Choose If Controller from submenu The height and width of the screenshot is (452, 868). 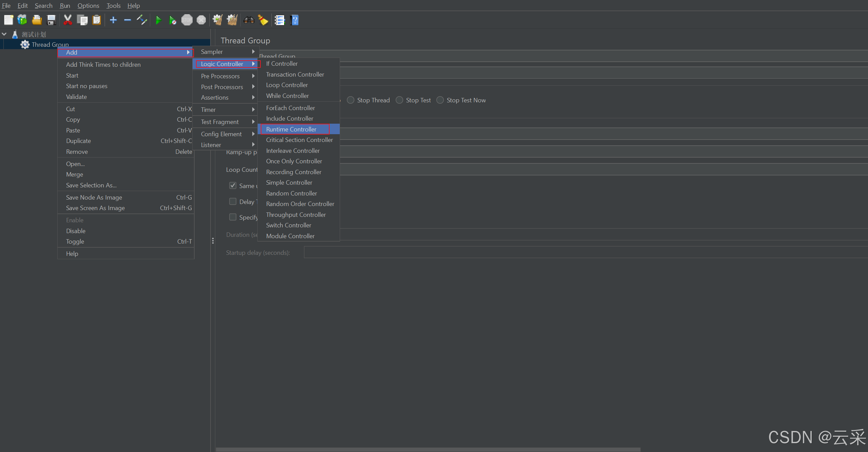[299, 63]
